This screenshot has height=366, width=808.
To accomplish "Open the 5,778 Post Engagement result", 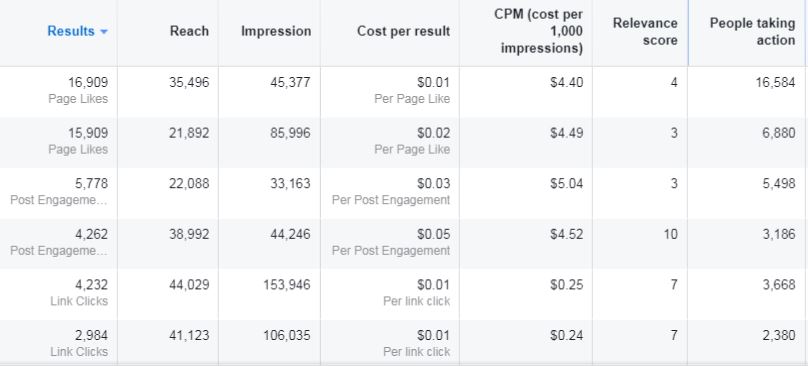I will click(58, 192).
